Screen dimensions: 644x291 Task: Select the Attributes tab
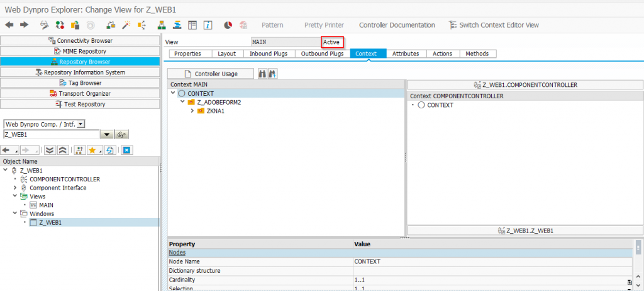coord(406,54)
